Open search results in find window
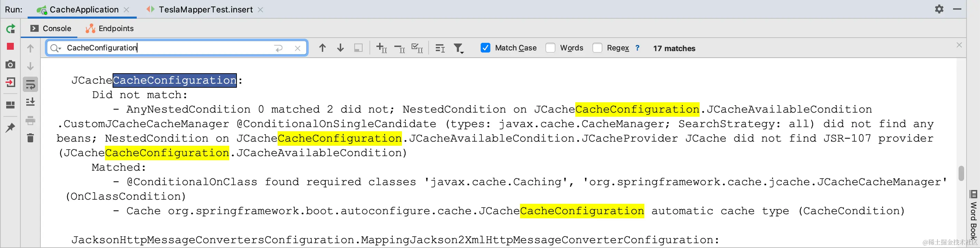980x248 pixels. click(440, 48)
